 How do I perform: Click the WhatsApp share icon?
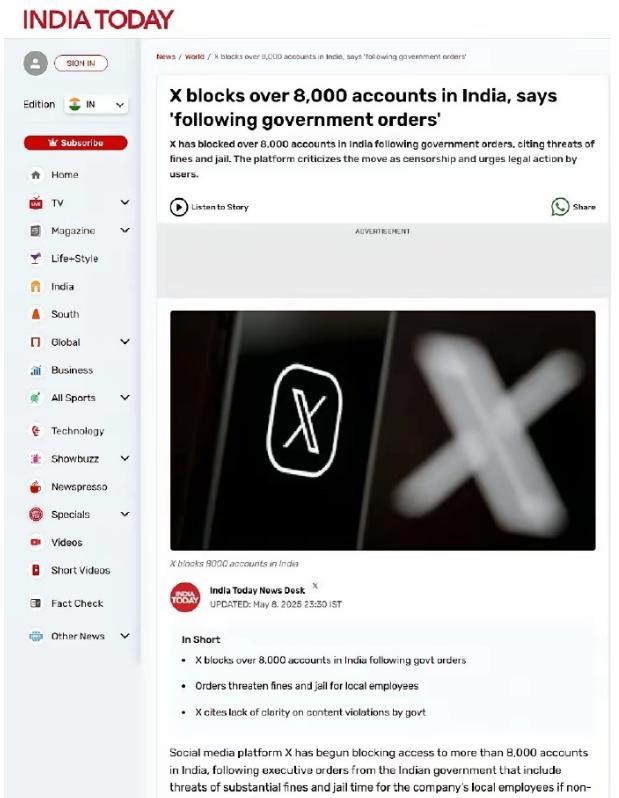(560, 207)
